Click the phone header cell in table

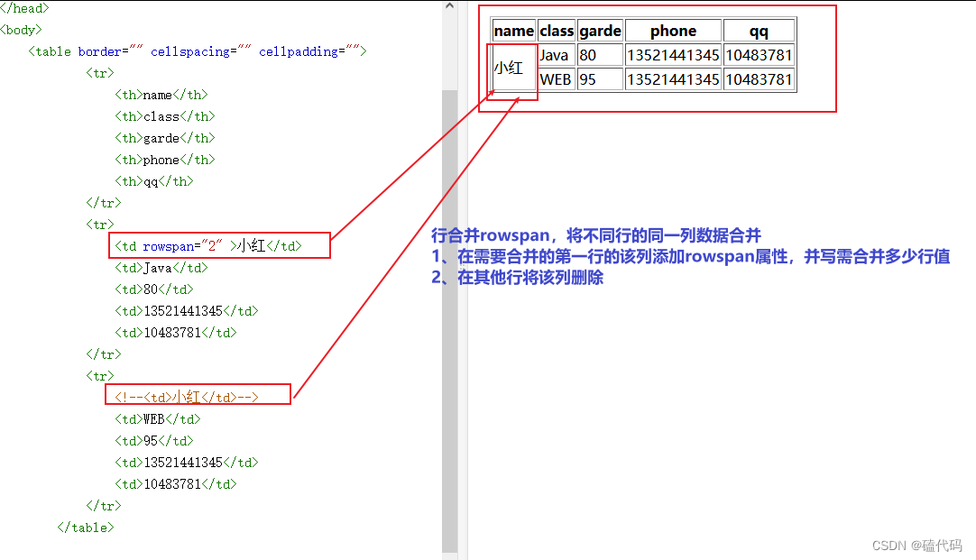click(673, 31)
